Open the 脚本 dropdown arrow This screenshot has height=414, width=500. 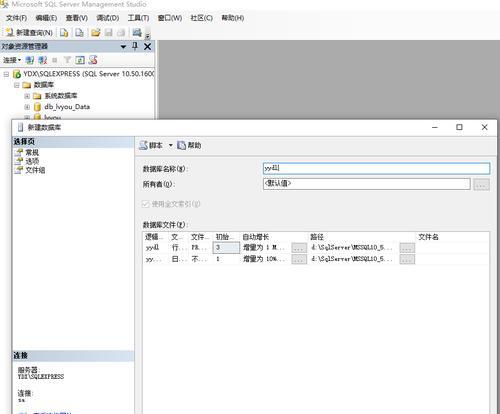pos(170,145)
